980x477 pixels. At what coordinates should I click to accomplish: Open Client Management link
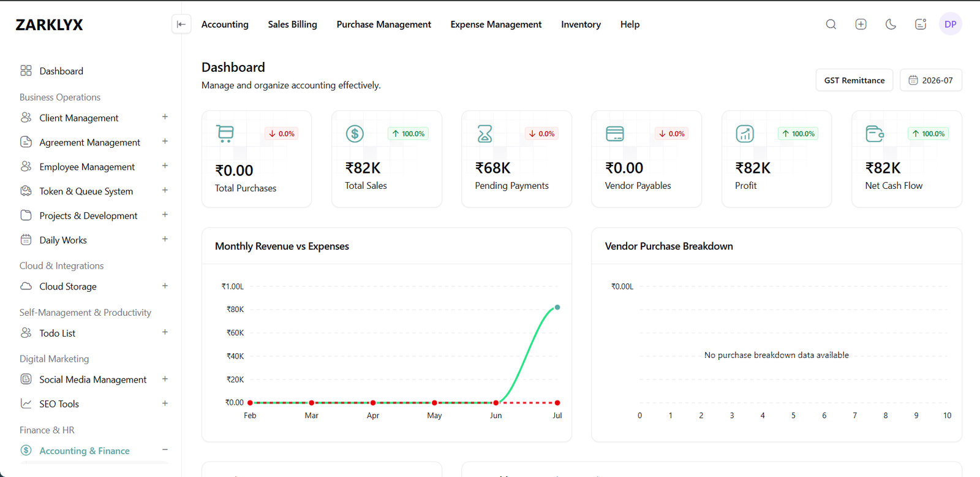[79, 118]
